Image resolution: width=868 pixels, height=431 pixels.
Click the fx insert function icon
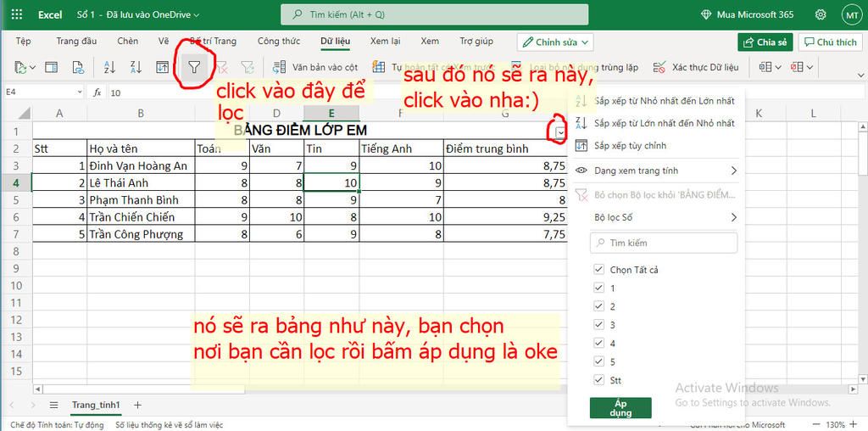click(97, 92)
